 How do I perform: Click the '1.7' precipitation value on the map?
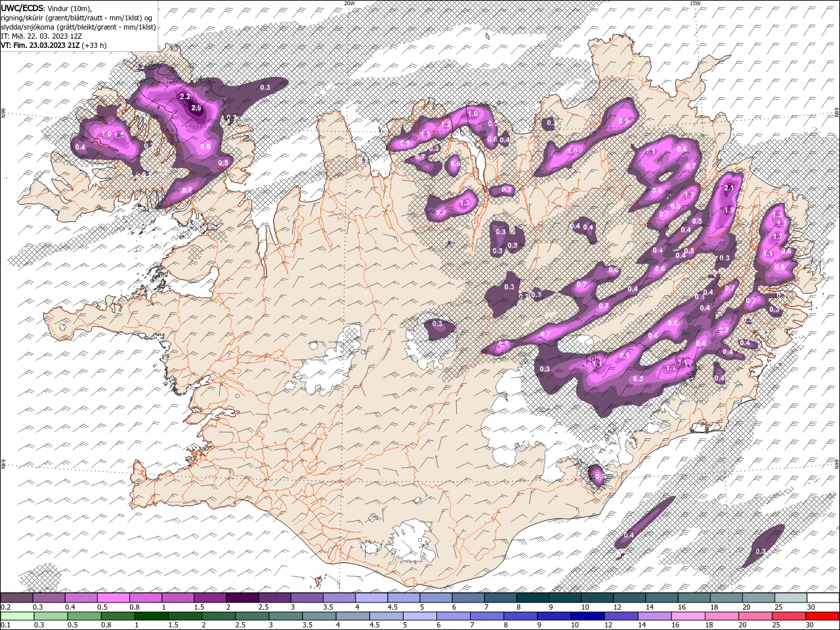tap(778, 236)
